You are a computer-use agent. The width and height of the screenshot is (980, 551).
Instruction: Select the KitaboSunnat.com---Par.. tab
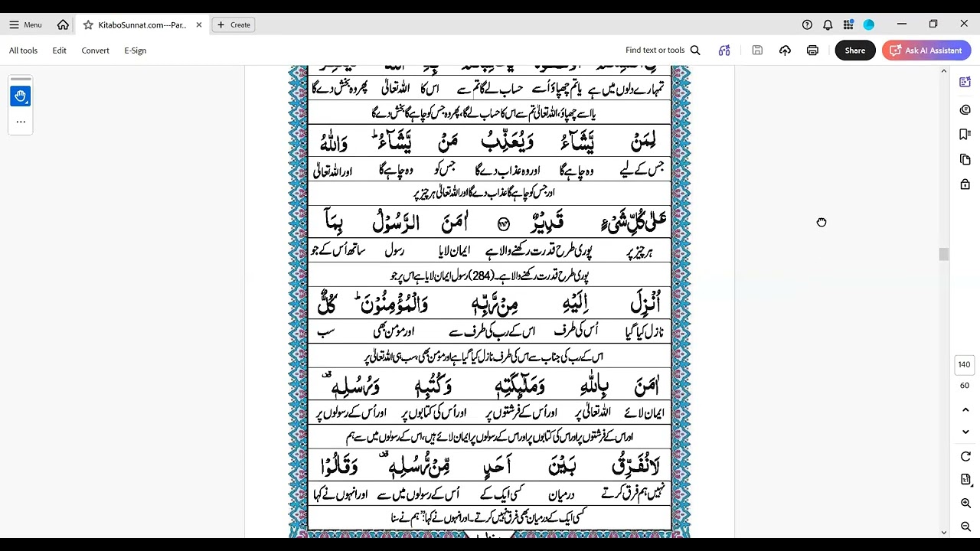point(142,24)
